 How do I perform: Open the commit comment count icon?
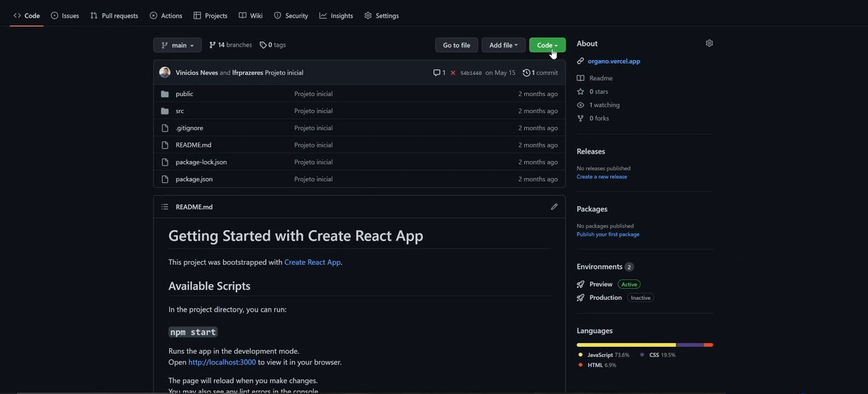[x=439, y=73]
